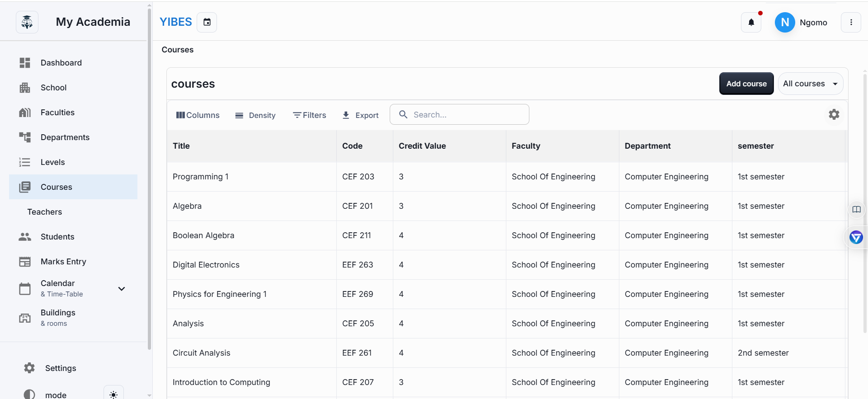Open the book icon on right edge
The image size is (868, 399).
pyautogui.click(x=856, y=209)
